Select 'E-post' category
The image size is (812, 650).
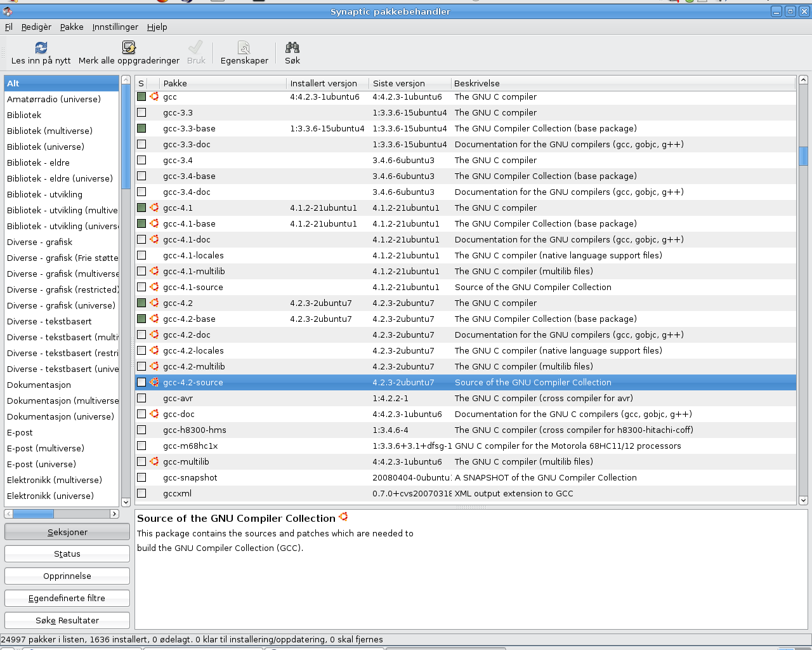point(62,432)
